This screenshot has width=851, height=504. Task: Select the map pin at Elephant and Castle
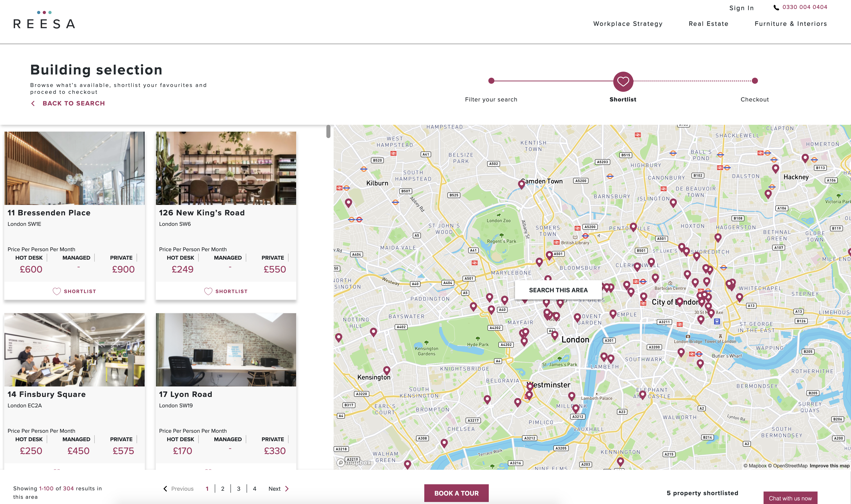(642, 395)
